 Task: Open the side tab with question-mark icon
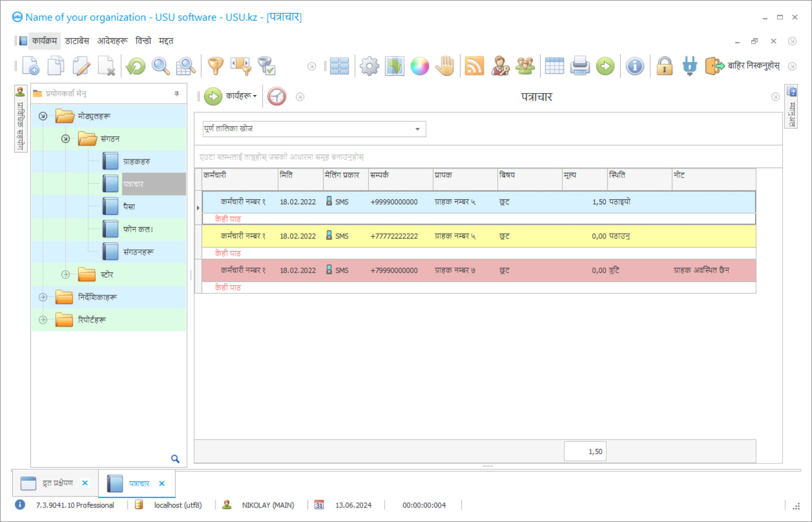[791, 107]
